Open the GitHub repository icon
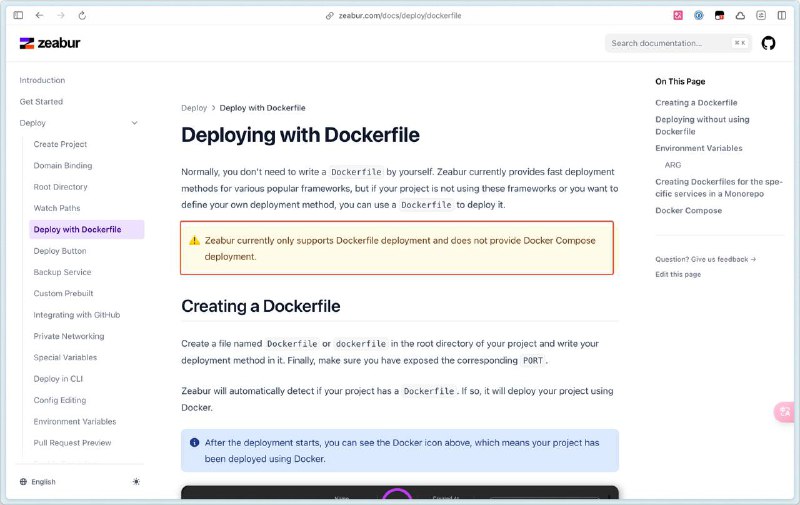 click(768, 43)
